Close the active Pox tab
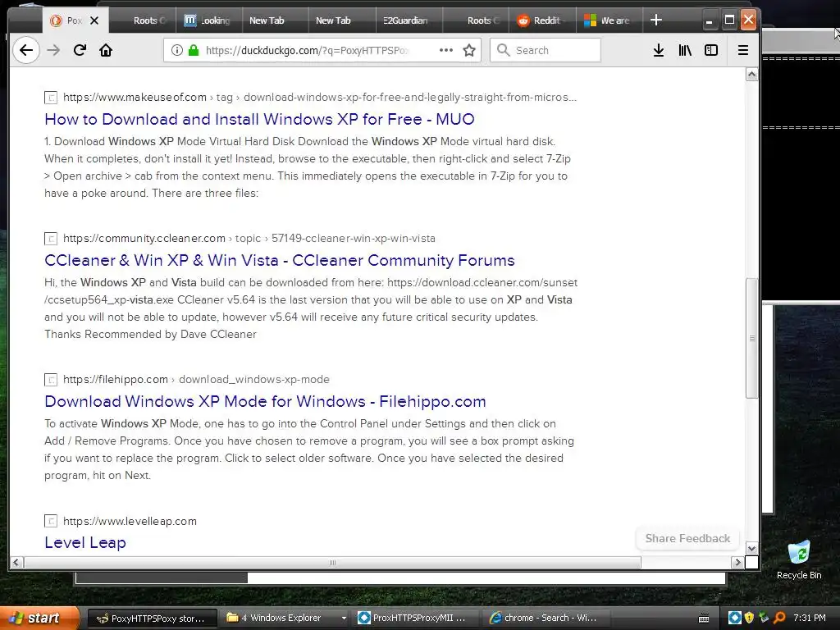Screen dimensions: 840x630 click(94, 21)
